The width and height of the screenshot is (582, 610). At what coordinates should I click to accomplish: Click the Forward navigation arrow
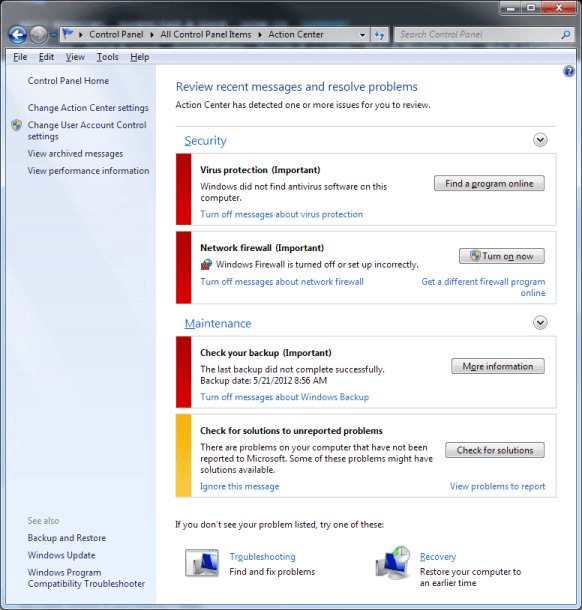pos(38,35)
